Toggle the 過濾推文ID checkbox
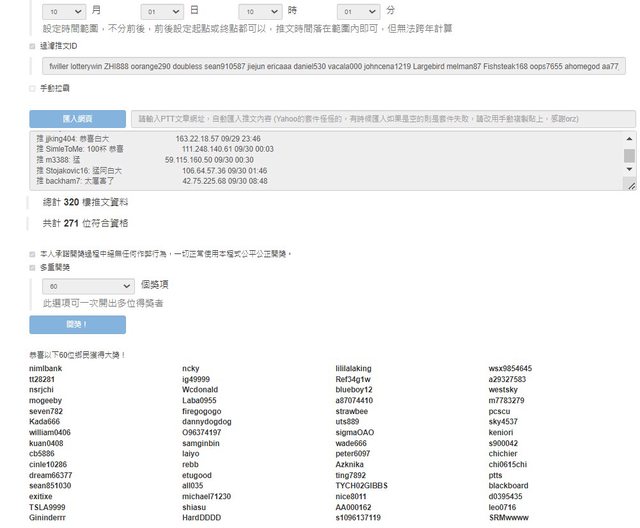This screenshot has width=640, height=528. tap(33, 46)
